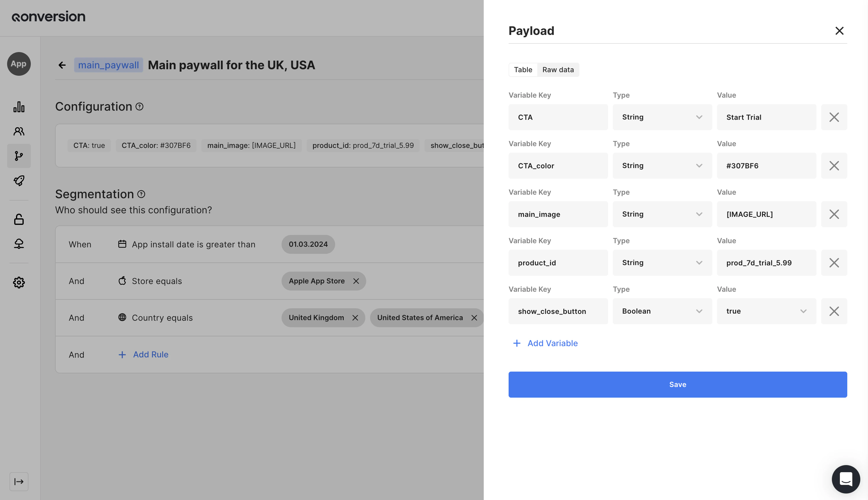
Task: Delete the CTA_color variable row
Action: click(x=834, y=165)
